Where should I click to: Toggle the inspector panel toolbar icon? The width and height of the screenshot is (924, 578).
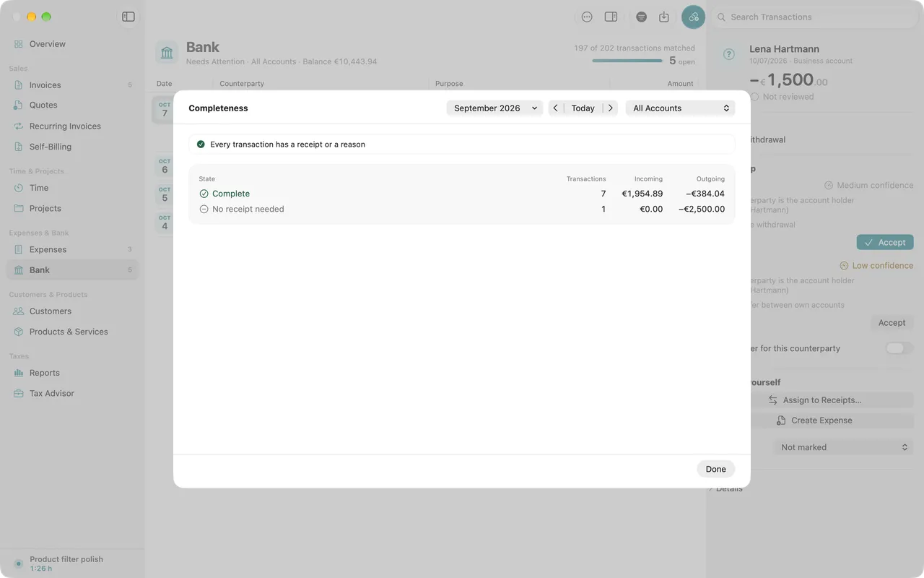pyautogui.click(x=611, y=17)
